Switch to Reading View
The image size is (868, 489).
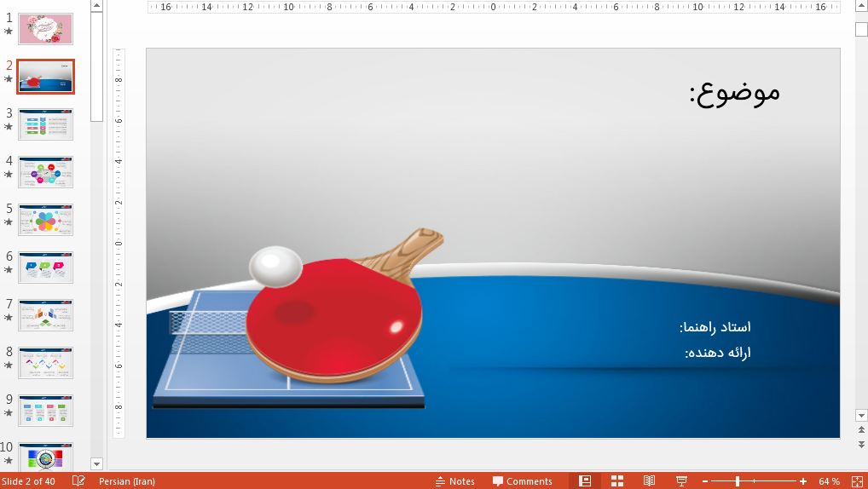[x=649, y=481]
